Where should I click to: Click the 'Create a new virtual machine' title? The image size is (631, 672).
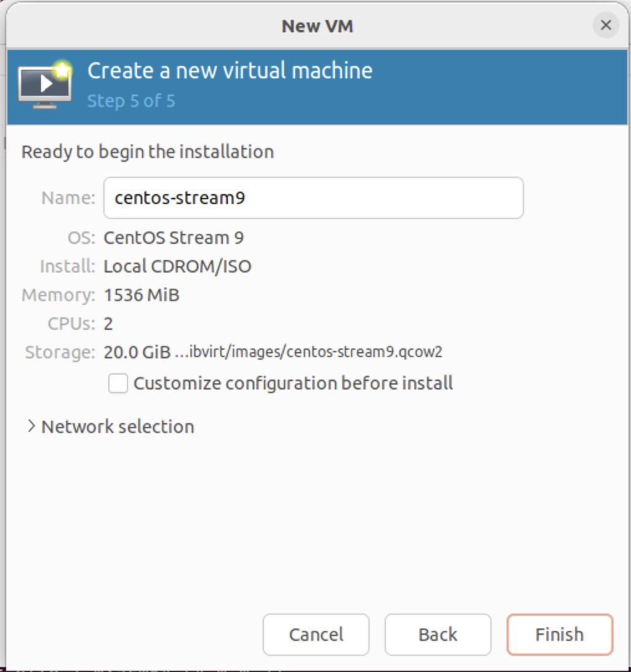pyautogui.click(x=230, y=70)
